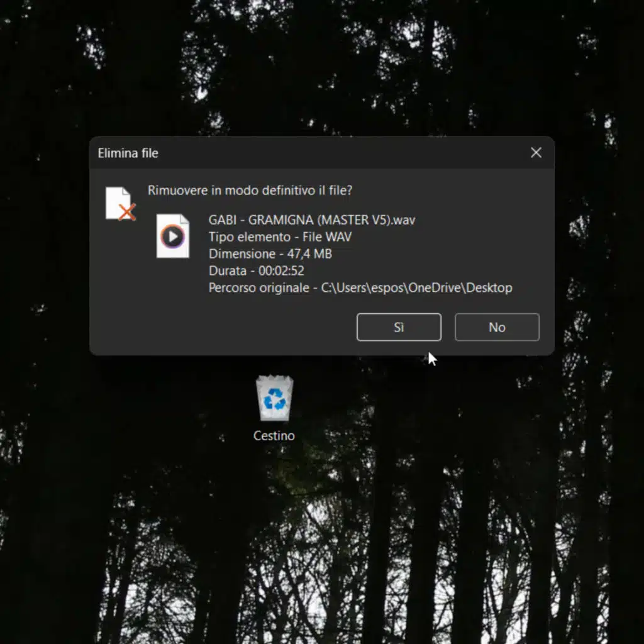Click the C:\Users\espos\OneDrive\Desktop path text
644x644 pixels.
tap(416, 288)
